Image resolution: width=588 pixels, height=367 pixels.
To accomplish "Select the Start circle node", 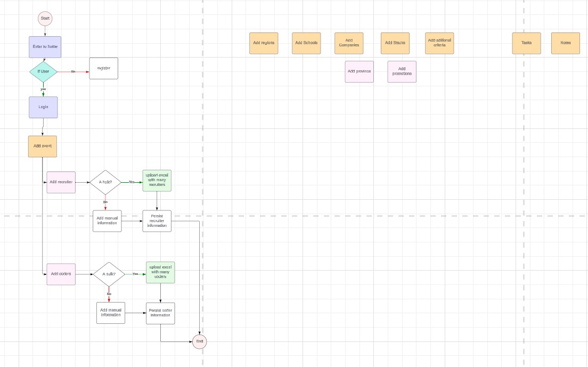I will (x=45, y=19).
